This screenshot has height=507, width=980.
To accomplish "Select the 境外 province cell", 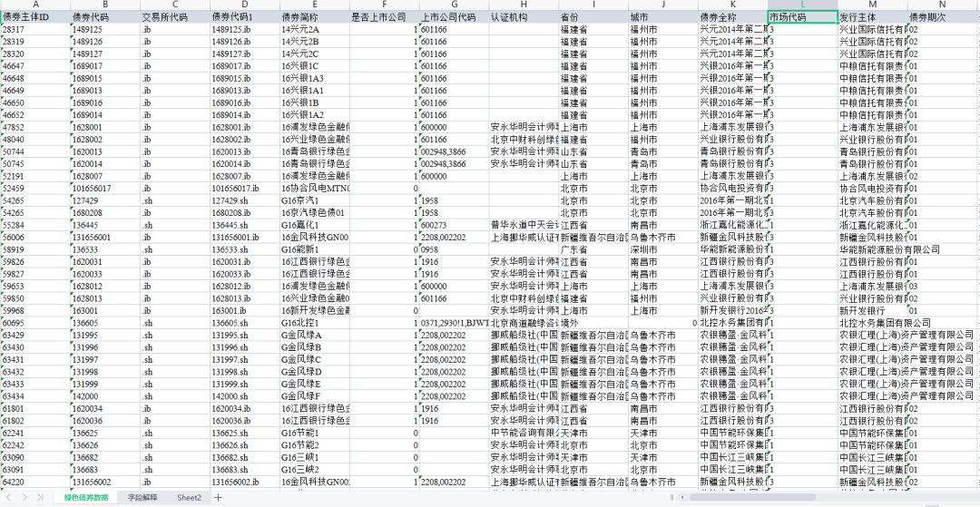I will (593, 324).
